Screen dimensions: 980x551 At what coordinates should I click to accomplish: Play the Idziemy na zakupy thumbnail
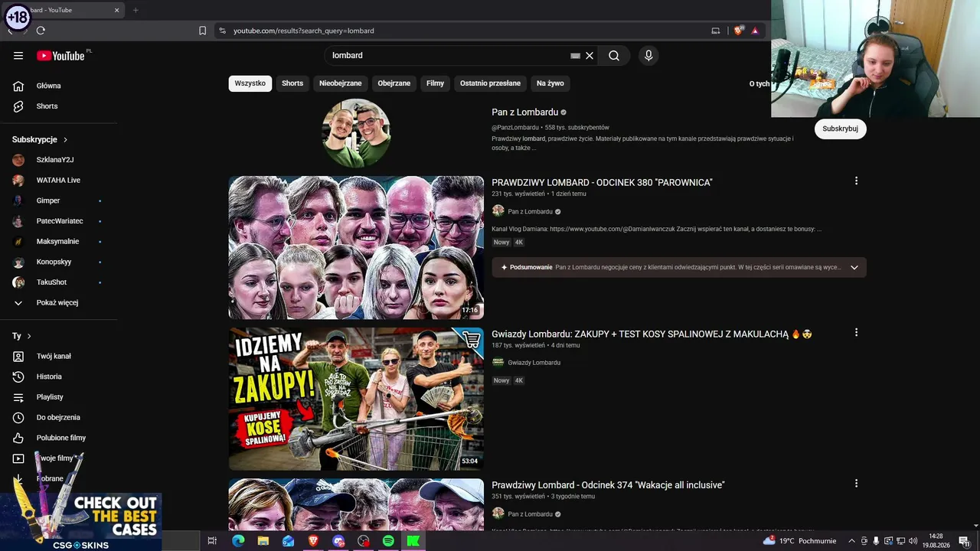click(x=356, y=399)
